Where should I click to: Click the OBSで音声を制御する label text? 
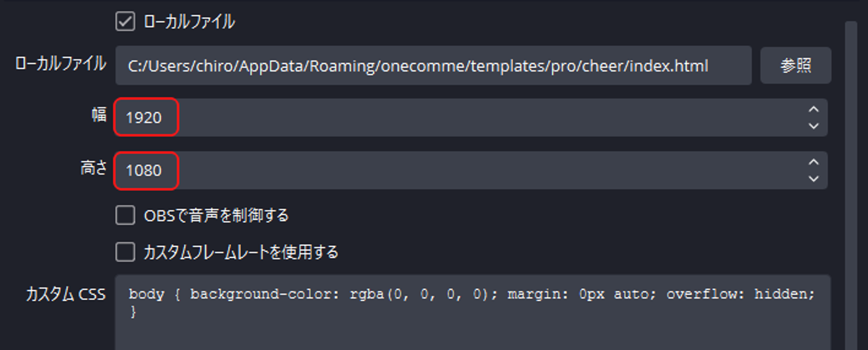tap(216, 215)
